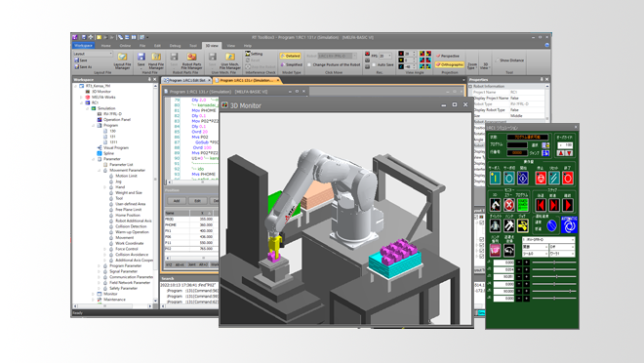Viewport: 644px width, 363px height.
Task: Open the Layout File Manager
Action: [x=122, y=60]
